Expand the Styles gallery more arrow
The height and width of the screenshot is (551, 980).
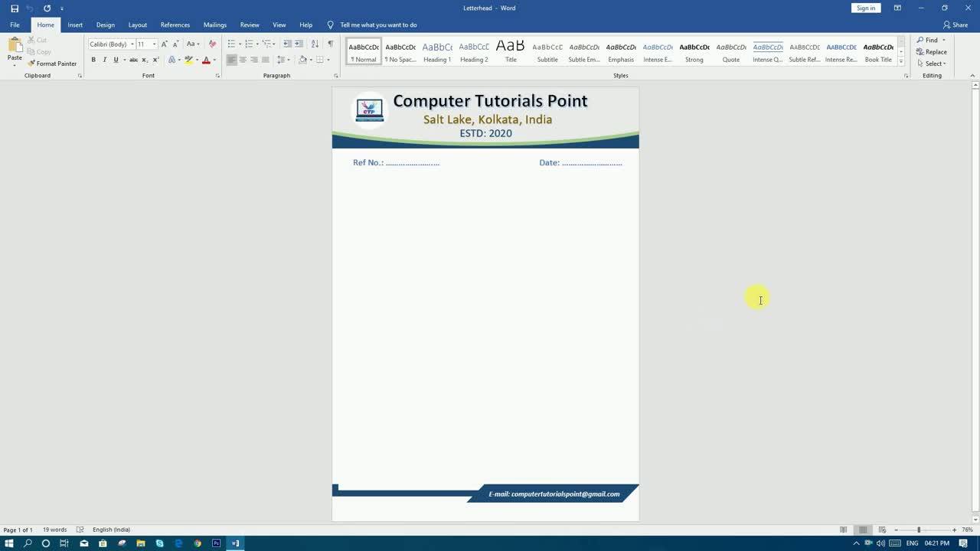pyautogui.click(x=901, y=61)
